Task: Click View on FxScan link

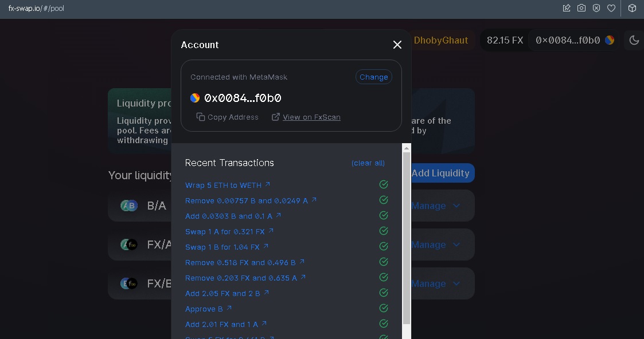Action: click(x=311, y=117)
